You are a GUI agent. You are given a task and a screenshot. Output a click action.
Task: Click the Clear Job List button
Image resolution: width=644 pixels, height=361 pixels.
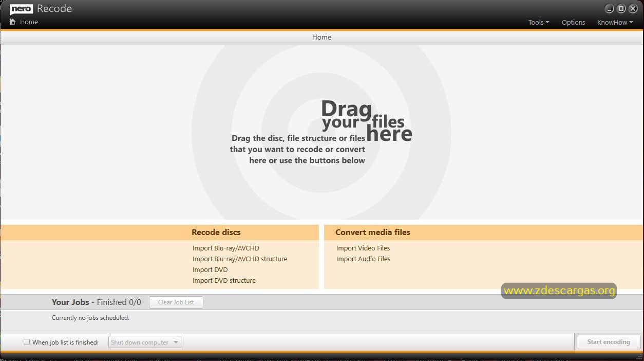pos(176,302)
